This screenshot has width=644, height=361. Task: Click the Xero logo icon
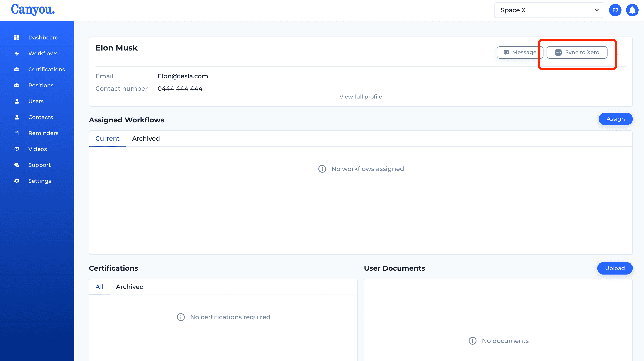tap(558, 52)
